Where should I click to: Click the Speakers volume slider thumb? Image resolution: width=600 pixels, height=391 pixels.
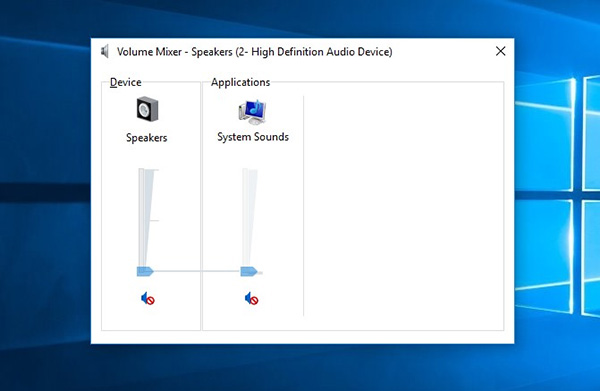[145, 271]
